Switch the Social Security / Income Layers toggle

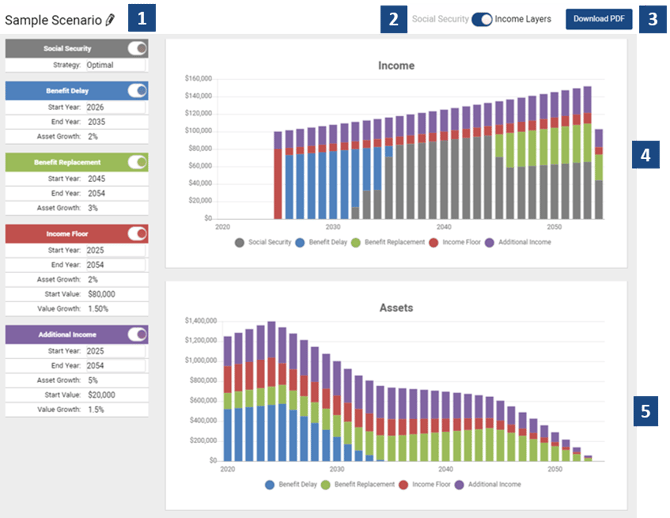click(x=482, y=19)
